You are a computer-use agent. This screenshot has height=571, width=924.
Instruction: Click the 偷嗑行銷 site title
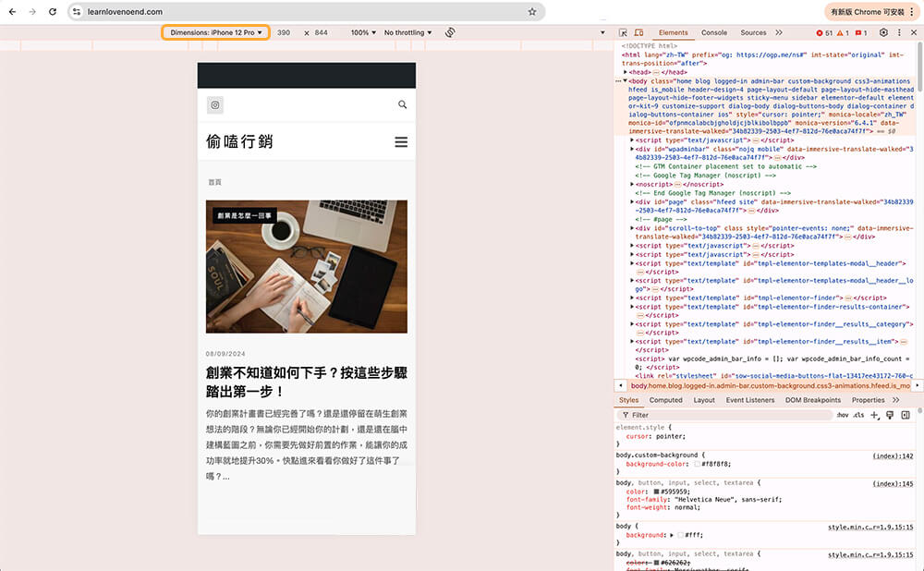click(x=239, y=141)
